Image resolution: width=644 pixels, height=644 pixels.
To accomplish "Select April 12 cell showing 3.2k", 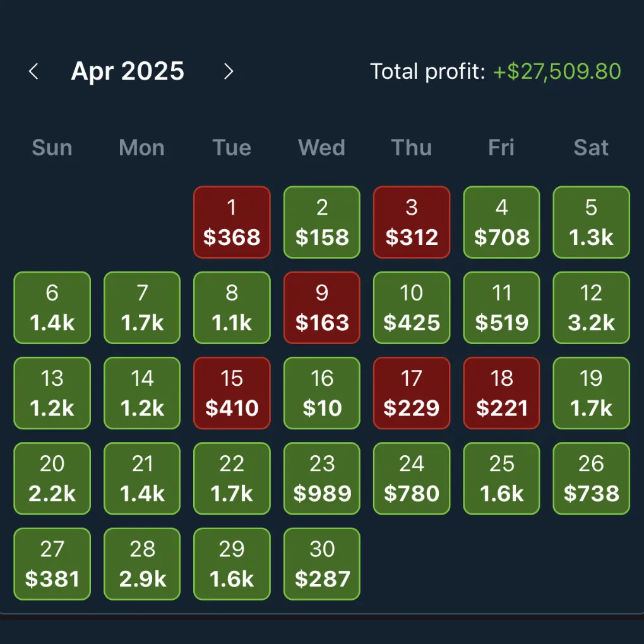I will point(591,307).
